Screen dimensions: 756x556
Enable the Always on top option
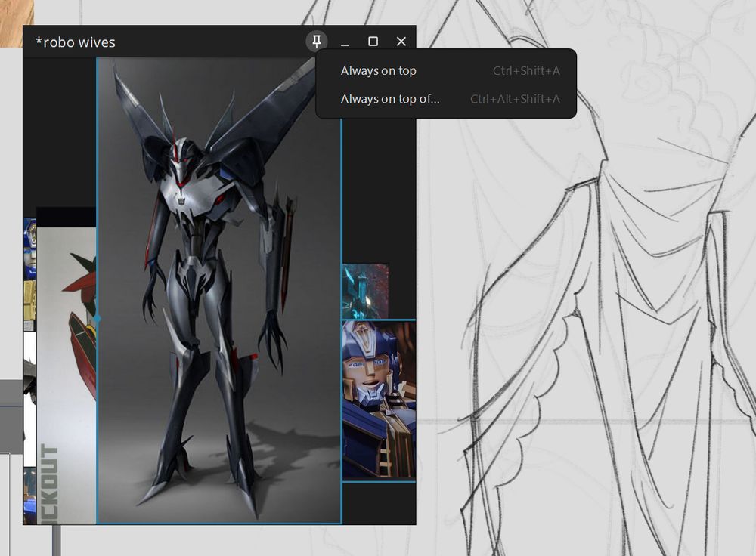click(x=379, y=71)
